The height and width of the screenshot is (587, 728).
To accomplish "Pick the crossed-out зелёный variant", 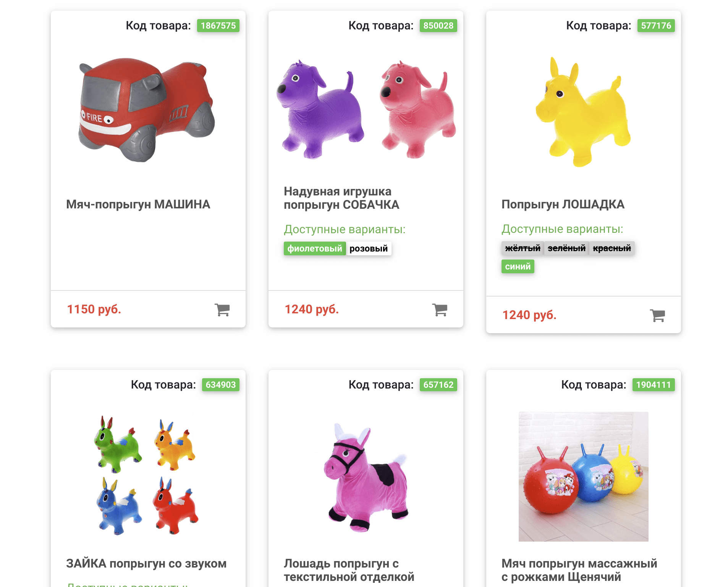I will point(566,248).
